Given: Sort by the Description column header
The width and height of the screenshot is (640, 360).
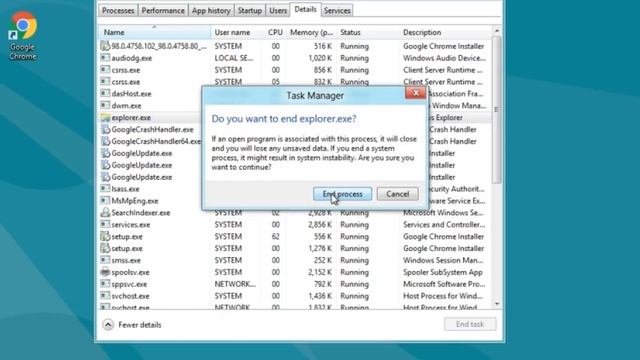Looking at the screenshot, I should 446,32.
